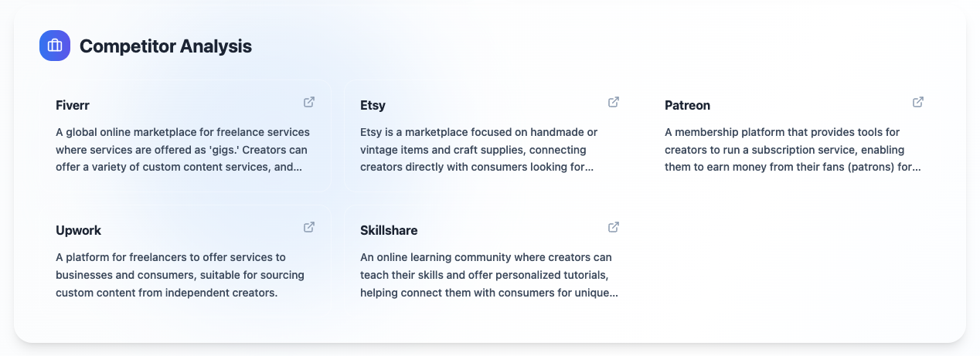980x356 pixels.
Task: Open Skillshare's external link icon
Action: (x=614, y=227)
